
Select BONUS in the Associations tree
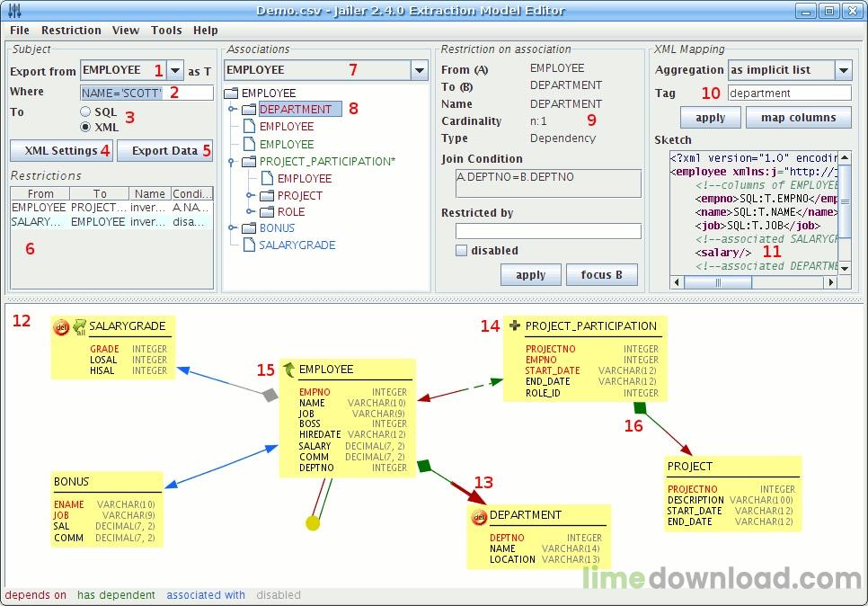pyautogui.click(x=277, y=227)
